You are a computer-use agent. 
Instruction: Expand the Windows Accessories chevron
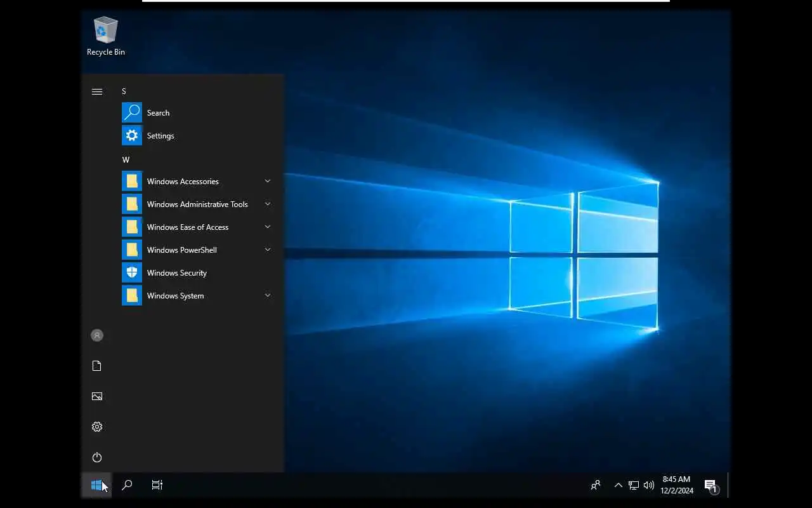268,181
